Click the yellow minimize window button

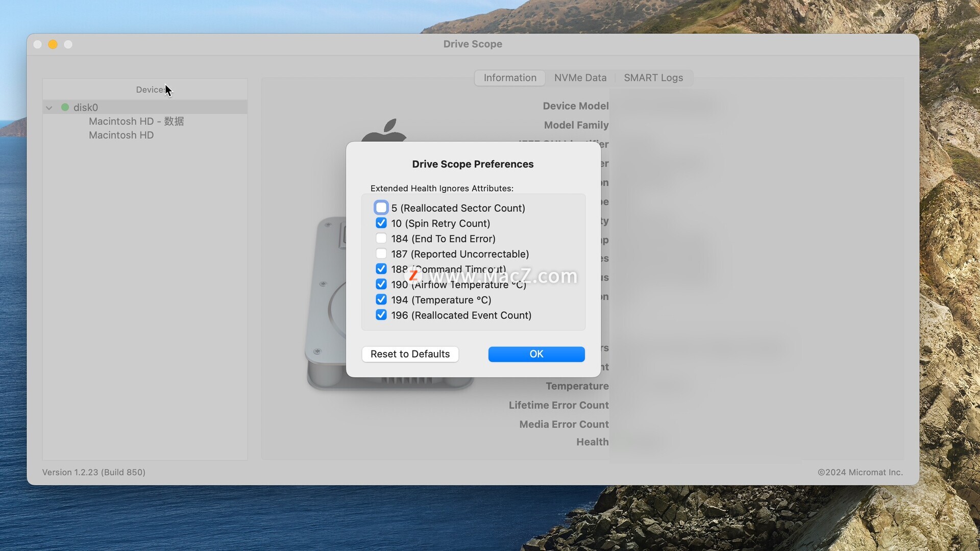pos(53,44)
